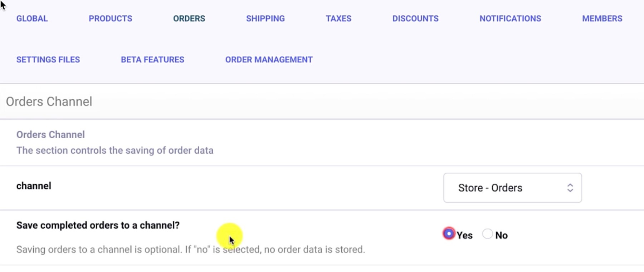Navigate to the Discounts tab
Image resolution: width=644 pixels, height=272 pixels.
(x=415, y=19)
